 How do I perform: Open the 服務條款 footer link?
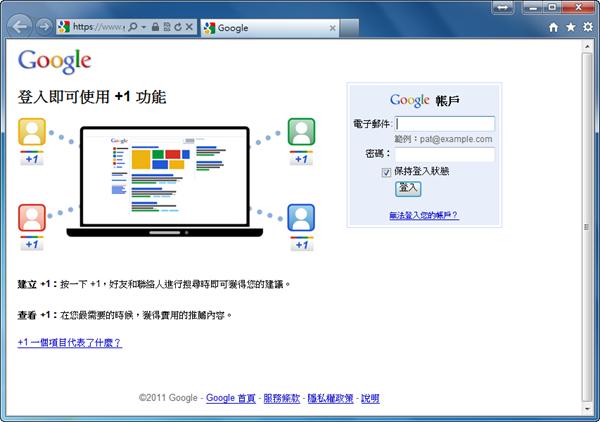pos(282,398)
